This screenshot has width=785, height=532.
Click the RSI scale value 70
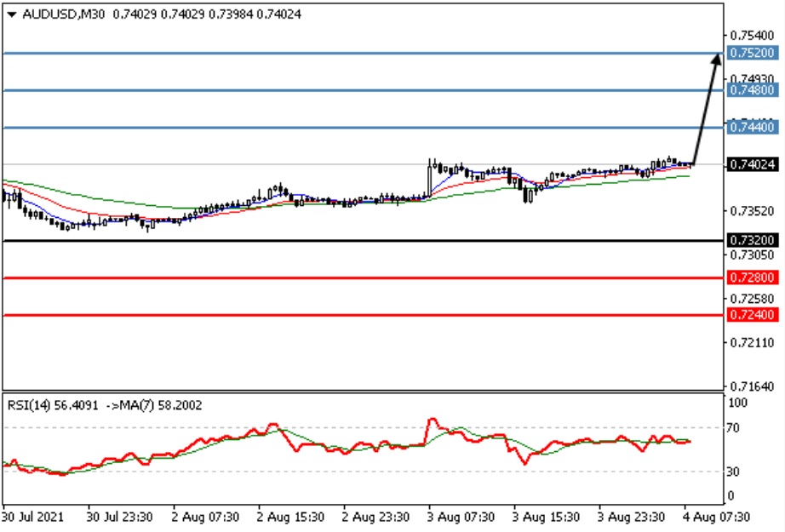click(x=733, y=428)
